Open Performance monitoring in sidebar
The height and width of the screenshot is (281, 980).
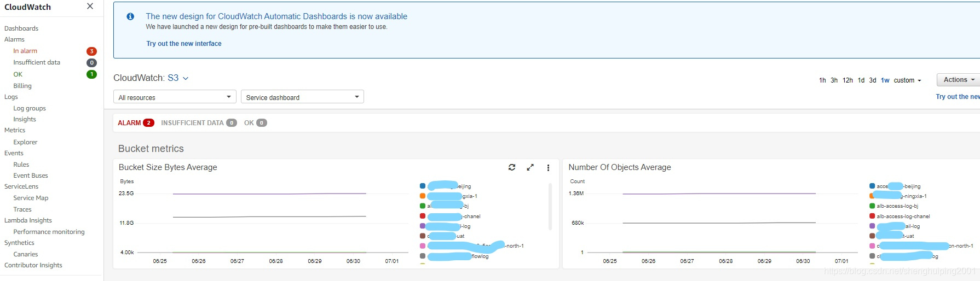(x=49, y=232)
